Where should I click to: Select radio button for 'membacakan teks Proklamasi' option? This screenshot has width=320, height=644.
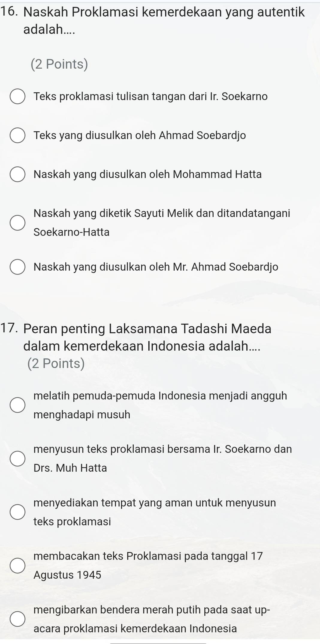coord(18,565)
